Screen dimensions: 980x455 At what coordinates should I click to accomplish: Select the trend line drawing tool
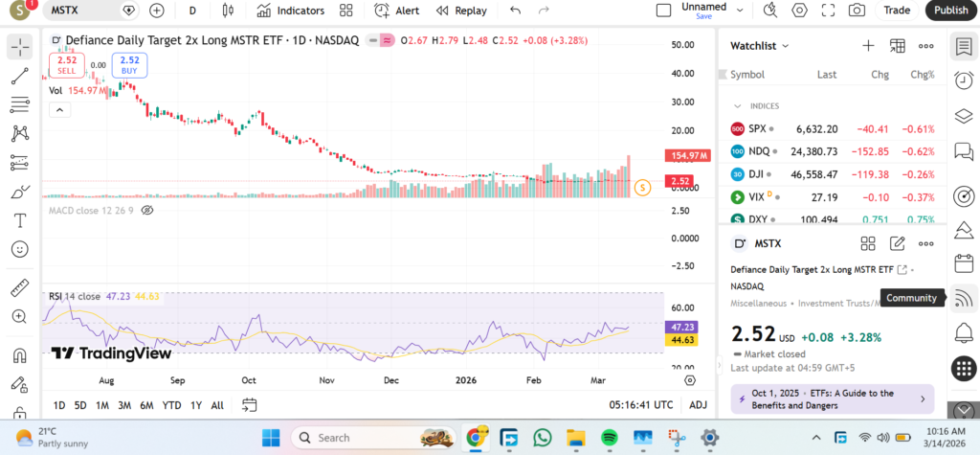tap(19, 76)
